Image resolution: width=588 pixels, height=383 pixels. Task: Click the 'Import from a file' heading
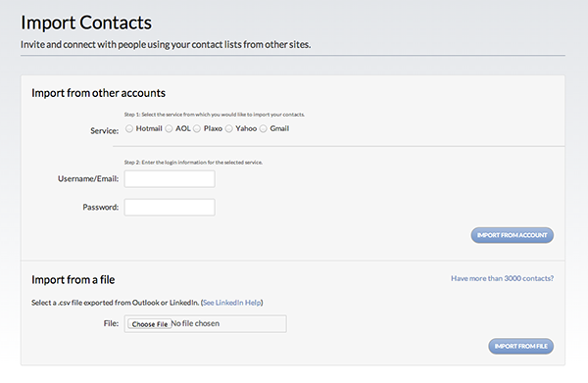tap(73, 279)
